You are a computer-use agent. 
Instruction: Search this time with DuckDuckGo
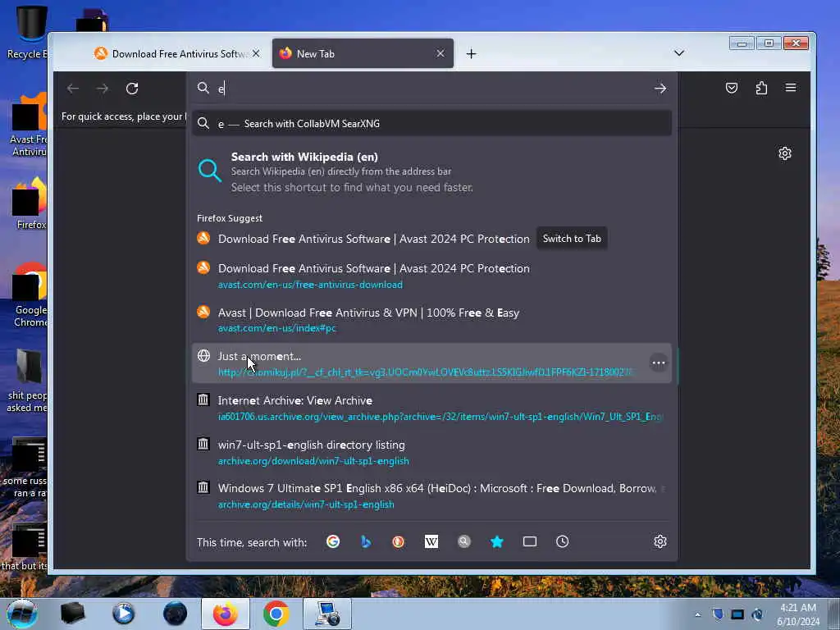click(398, 541)
